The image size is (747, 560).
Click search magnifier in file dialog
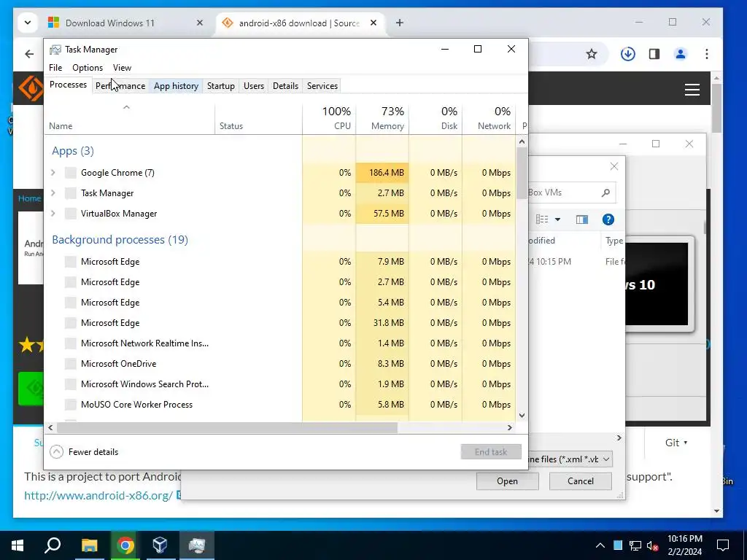coord(605,192)
